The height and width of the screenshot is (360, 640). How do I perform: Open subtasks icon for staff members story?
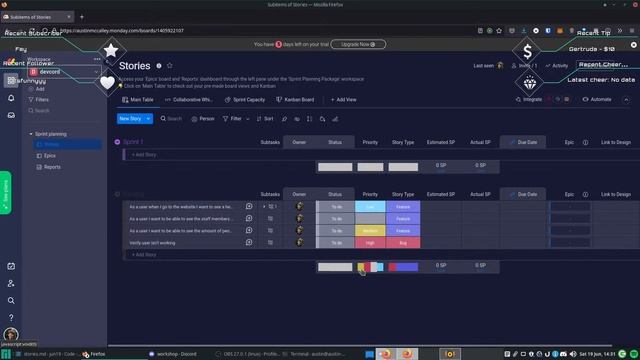270,219
